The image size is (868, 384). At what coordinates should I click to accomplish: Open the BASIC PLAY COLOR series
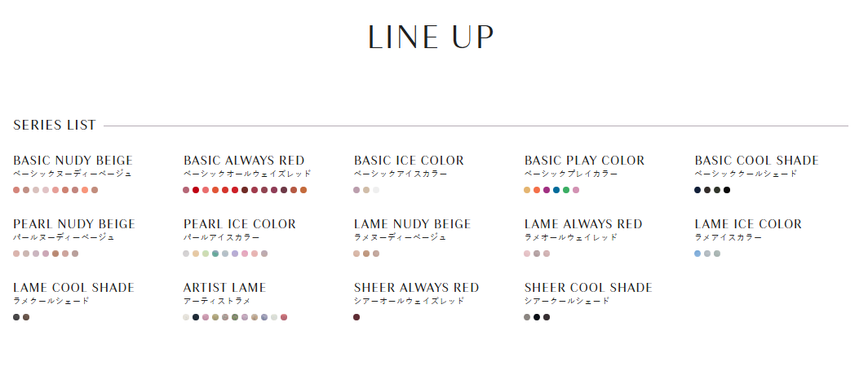pos(585,161)
